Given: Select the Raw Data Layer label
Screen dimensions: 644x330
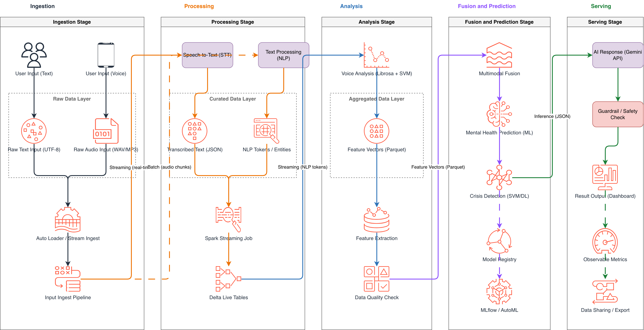Looking at the screenshot, I should point(72,99).
